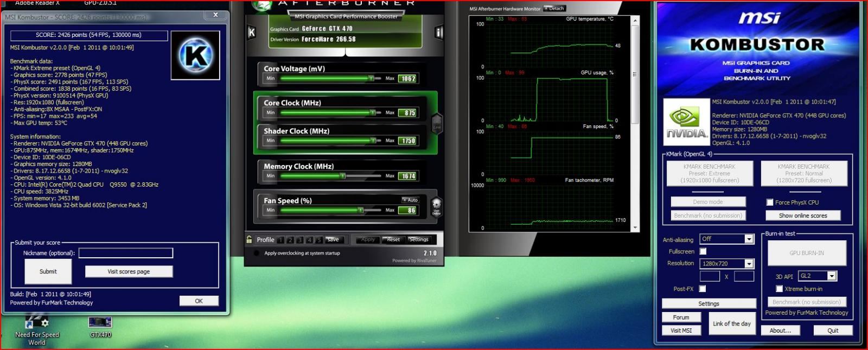Image resolution: width=868 pixels, height=350 pixels.
Task: Click the Core Voltage value box 1062
Action: pyautogui.click(x=407, y=78)
